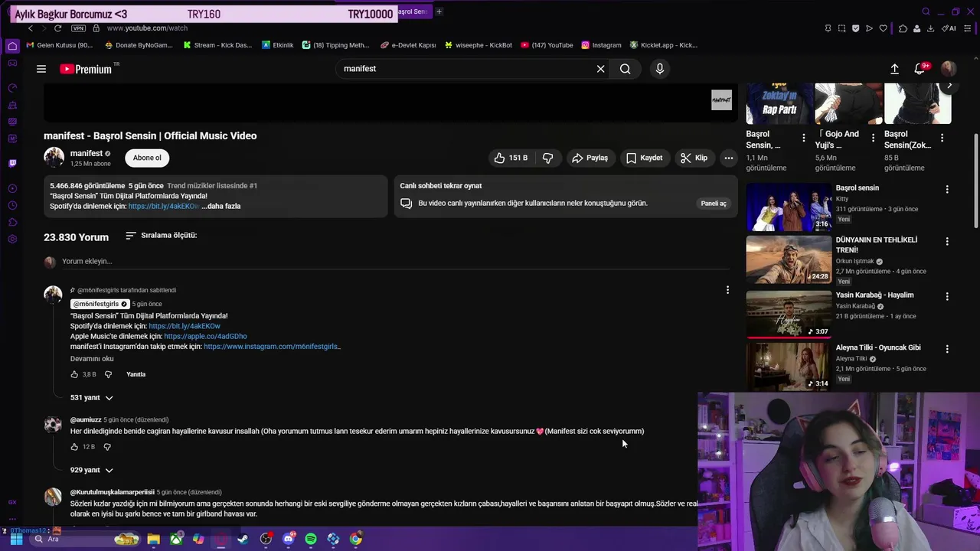Open the Instagram bookmark
980x551 pixels.
click(601, 45)
